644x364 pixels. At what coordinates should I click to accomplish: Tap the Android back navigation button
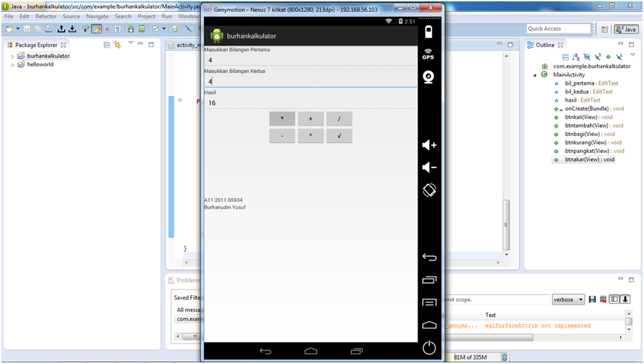point(266,351)
